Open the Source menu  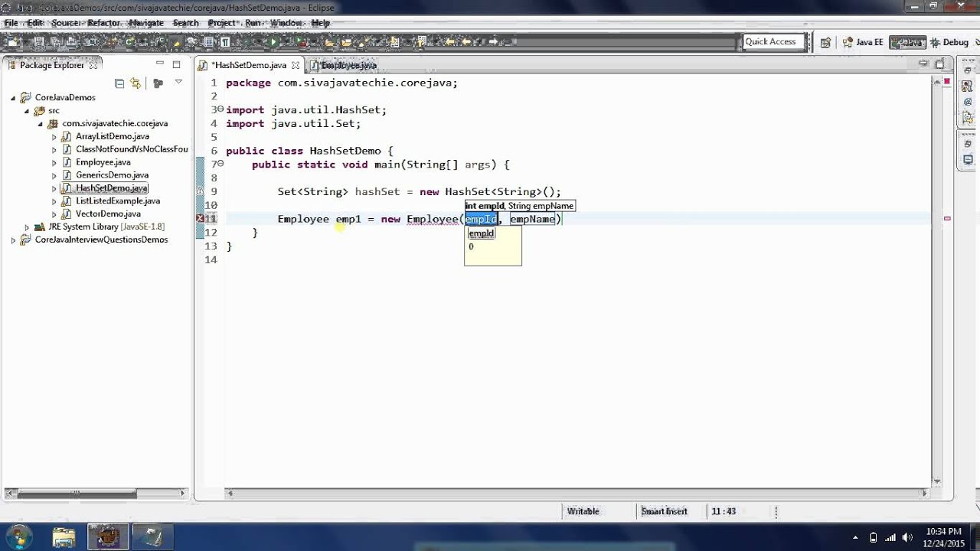point(65,23)
